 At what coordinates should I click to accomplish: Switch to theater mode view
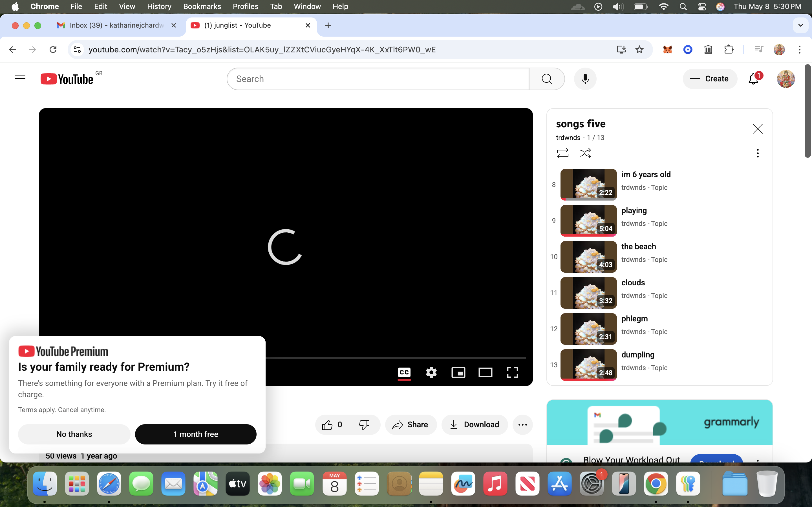tap(485, 372)
